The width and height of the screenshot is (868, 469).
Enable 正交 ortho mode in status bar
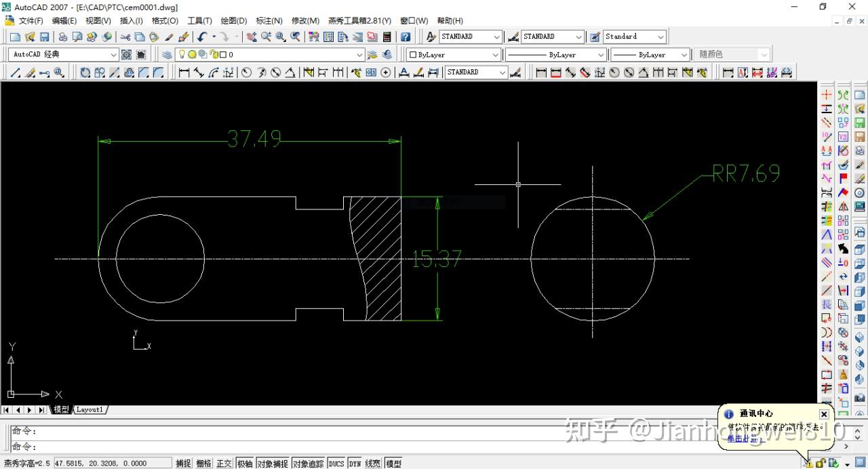pos(224,463)
